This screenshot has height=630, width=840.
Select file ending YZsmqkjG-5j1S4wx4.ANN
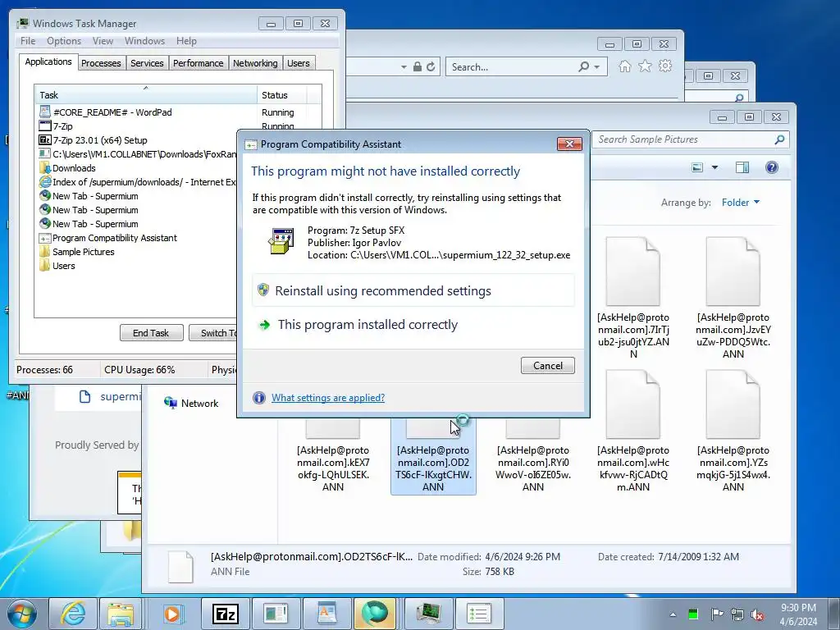(x=733, y=431)
